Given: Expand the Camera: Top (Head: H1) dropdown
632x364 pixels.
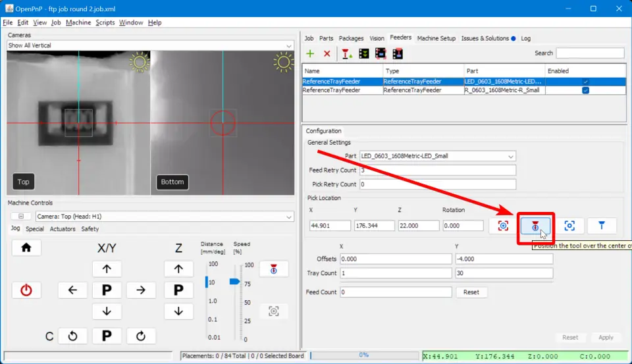Looking at the screenshot, I should tap(163, 217).
